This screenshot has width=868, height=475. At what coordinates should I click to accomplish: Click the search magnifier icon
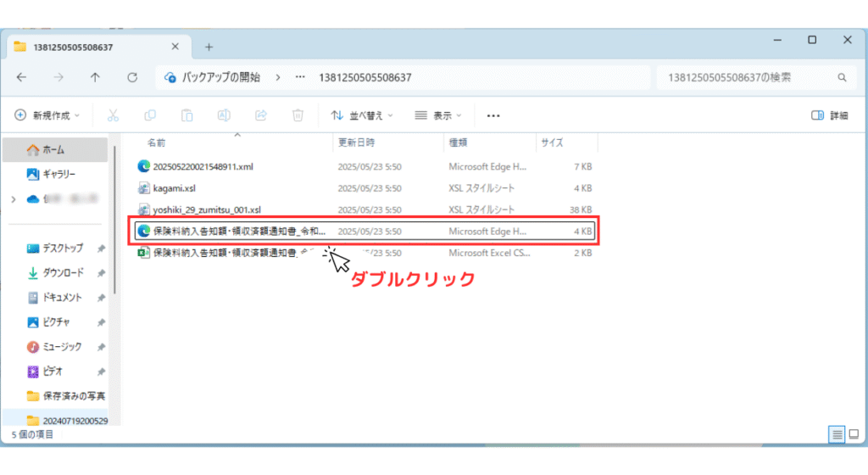[x=842, y=77]
